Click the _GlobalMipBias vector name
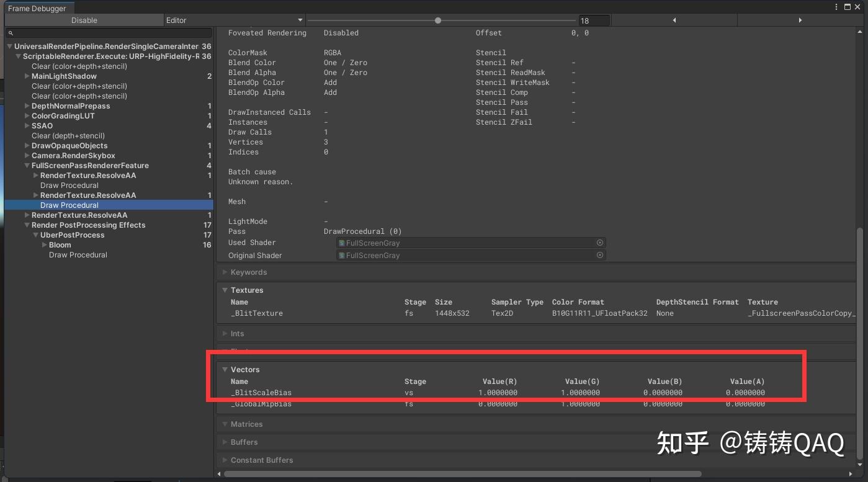This screenshot has height=482, width=868. click(261, 404)
